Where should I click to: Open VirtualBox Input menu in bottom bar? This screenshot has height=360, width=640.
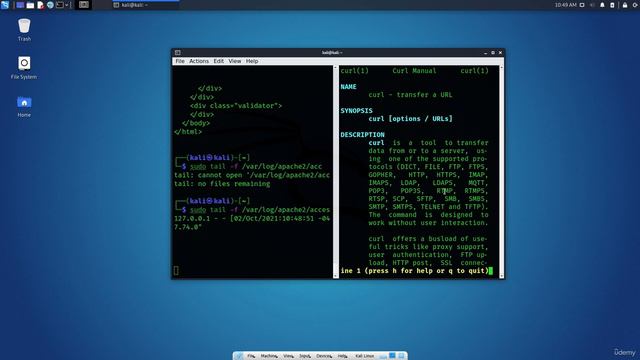pos(305,356)
